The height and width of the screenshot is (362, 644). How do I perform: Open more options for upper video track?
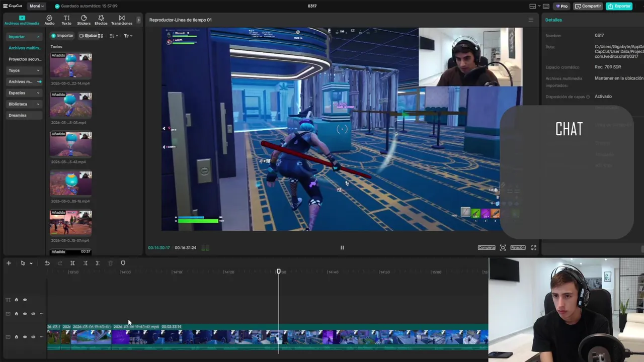click(41, 314)
